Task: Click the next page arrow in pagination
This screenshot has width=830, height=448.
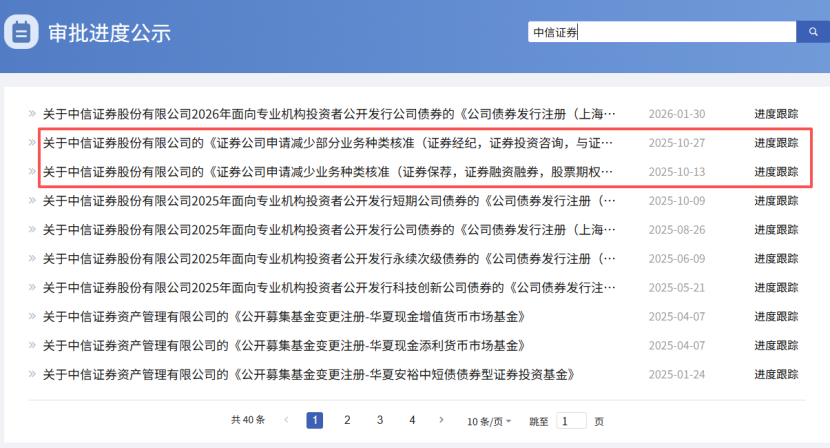Action: pyautogui.click(x=443, y=421)
